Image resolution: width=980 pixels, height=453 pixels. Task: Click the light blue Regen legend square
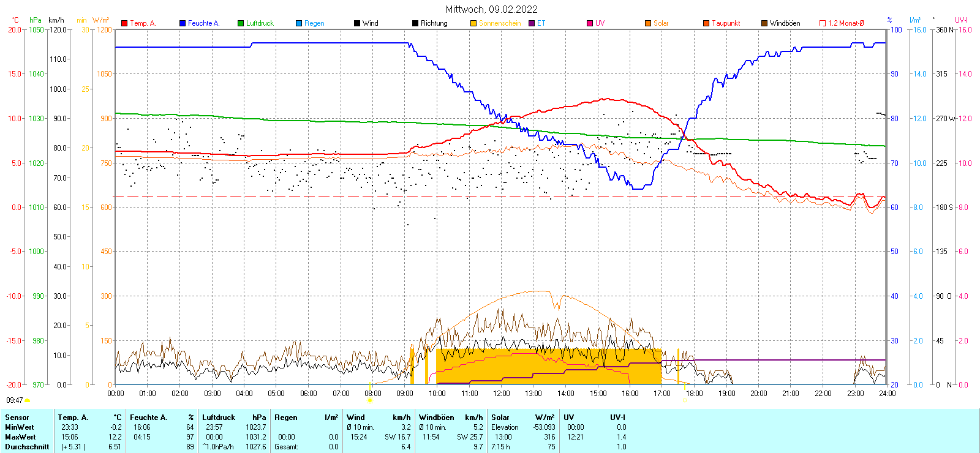tap(299, 23)
